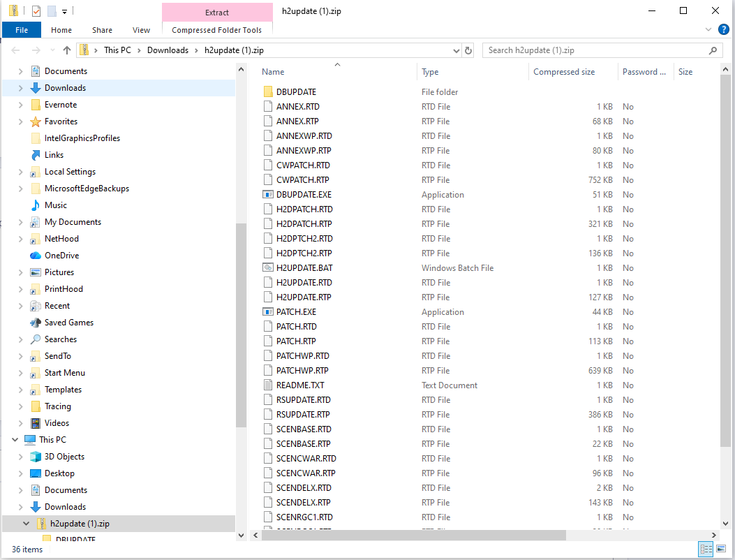Click the DBUPDATE.EXE application icon
Image resolution: width=735 pixels, height=560 pixels.
pos(268,195)
